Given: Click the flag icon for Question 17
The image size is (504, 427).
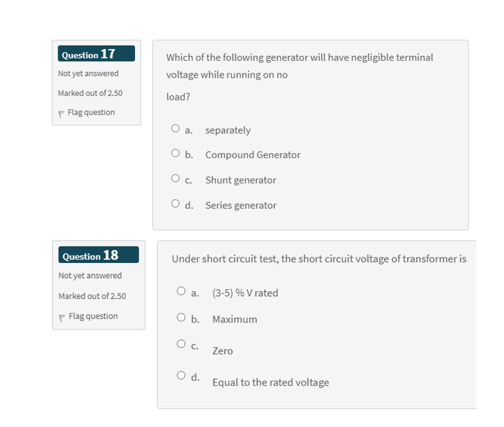Looking at the screenshot, I should (x=62, y=113).
